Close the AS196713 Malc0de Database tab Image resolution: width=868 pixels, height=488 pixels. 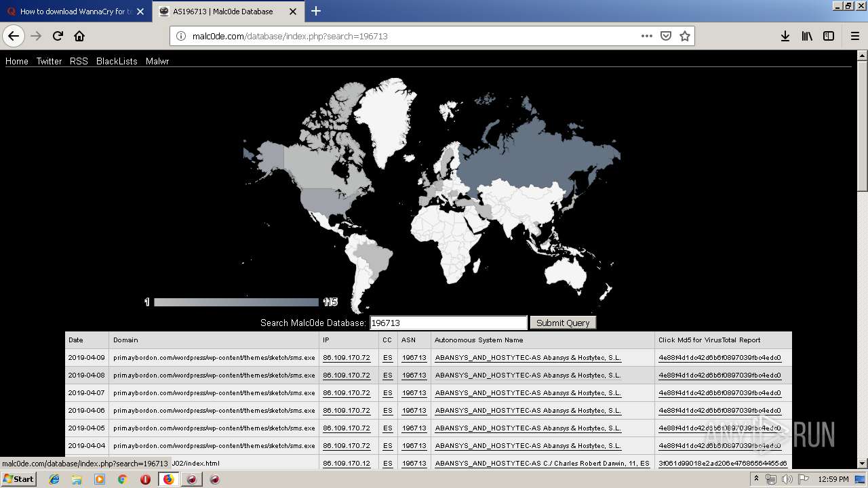[x=293, y=12]
